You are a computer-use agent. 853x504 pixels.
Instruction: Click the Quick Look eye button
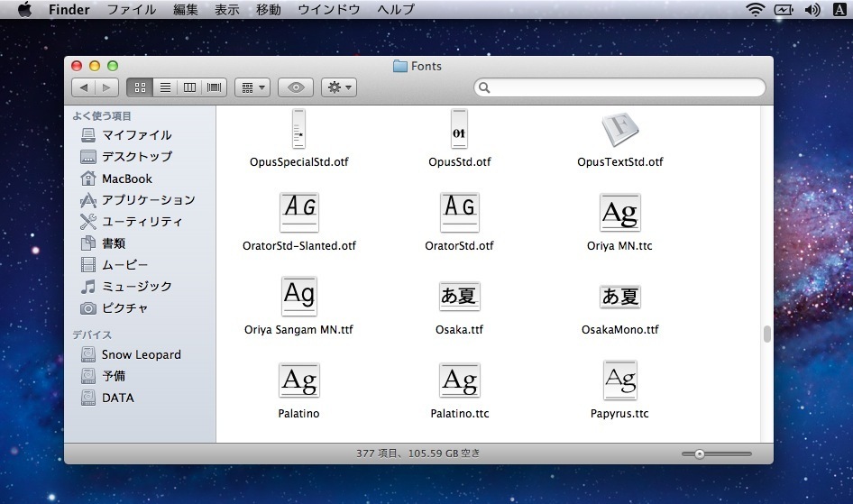[295, 87]
